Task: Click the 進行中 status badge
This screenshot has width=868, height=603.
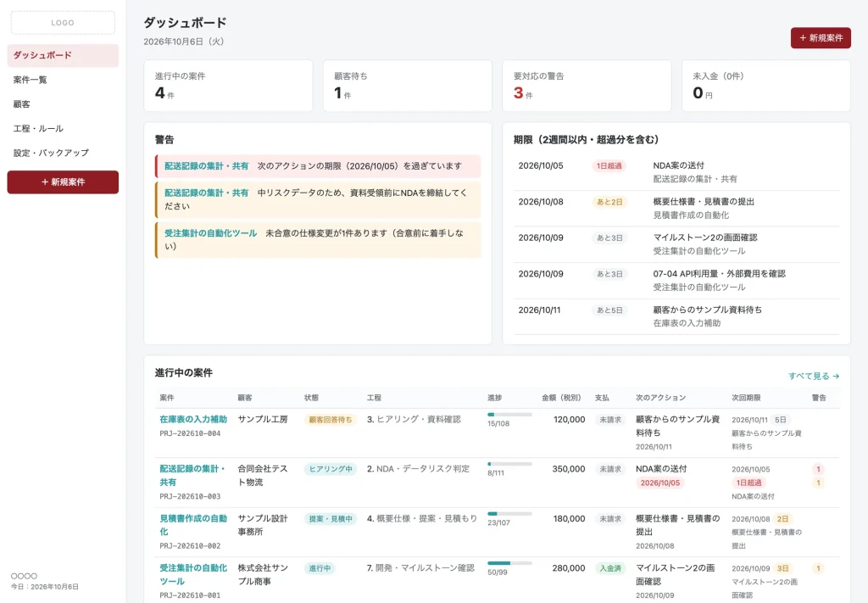Action: (320, 568)
